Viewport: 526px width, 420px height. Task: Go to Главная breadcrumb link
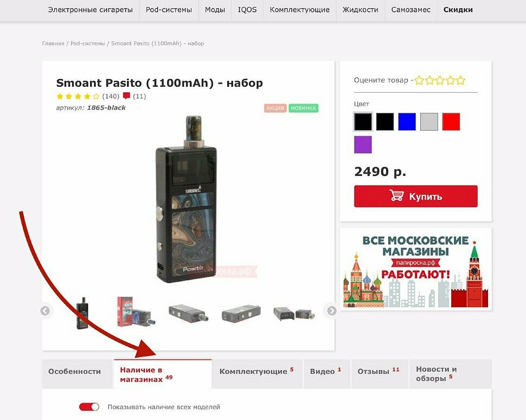click(x=53, y=43)
